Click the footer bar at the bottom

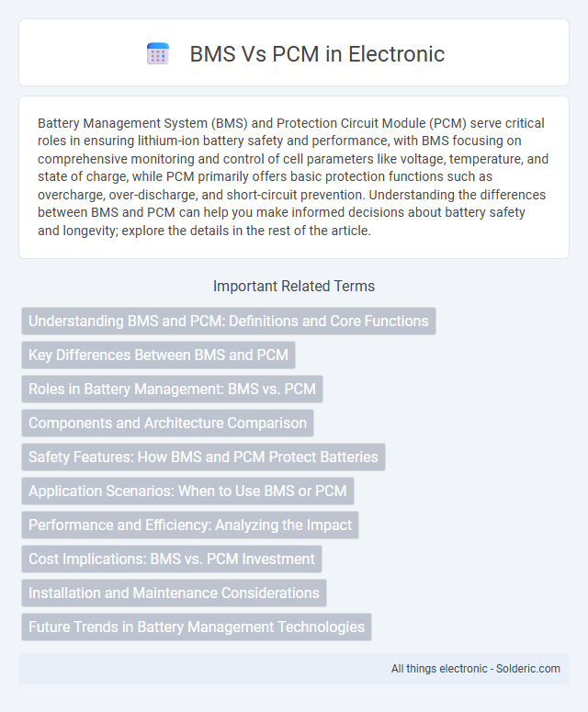(294, 669)
